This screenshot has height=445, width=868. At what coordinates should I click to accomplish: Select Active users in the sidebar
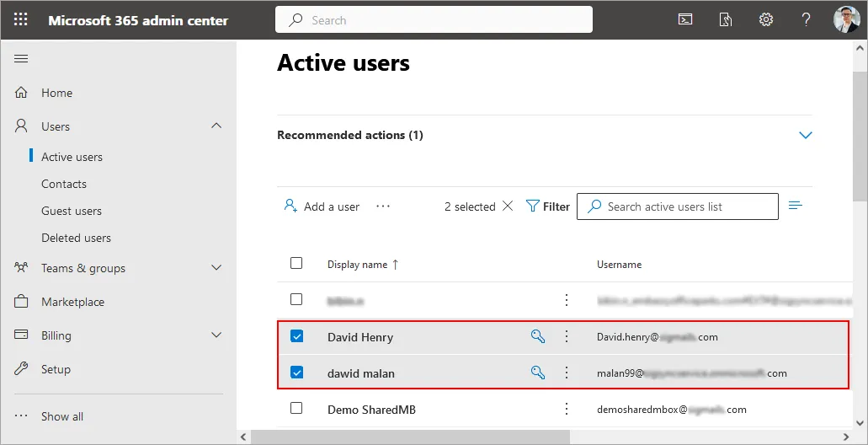pyautogui.click(x=72, y=157)
